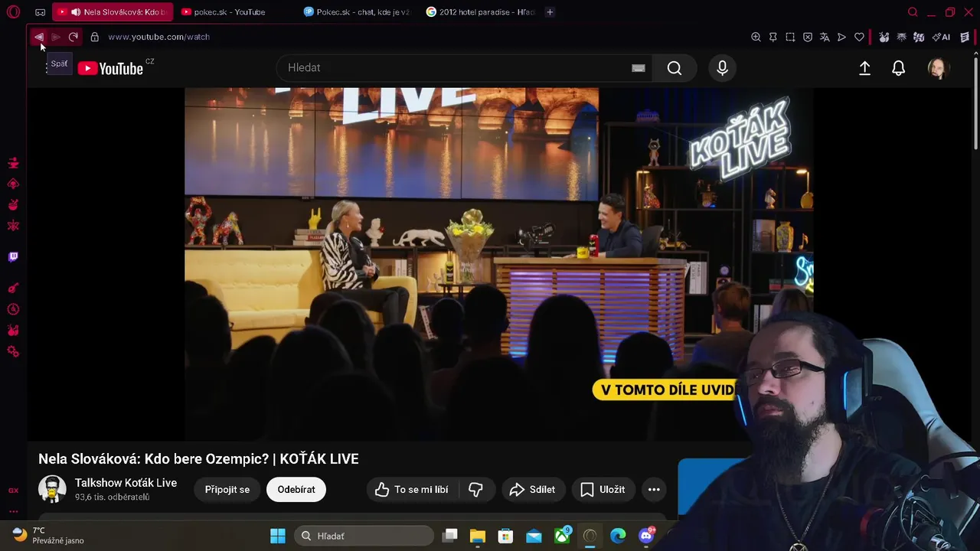Open the YouTube guide hamburger menu
Image resolution: width=980 pixels, height=551 pixels.
click(x=47, y=68)
